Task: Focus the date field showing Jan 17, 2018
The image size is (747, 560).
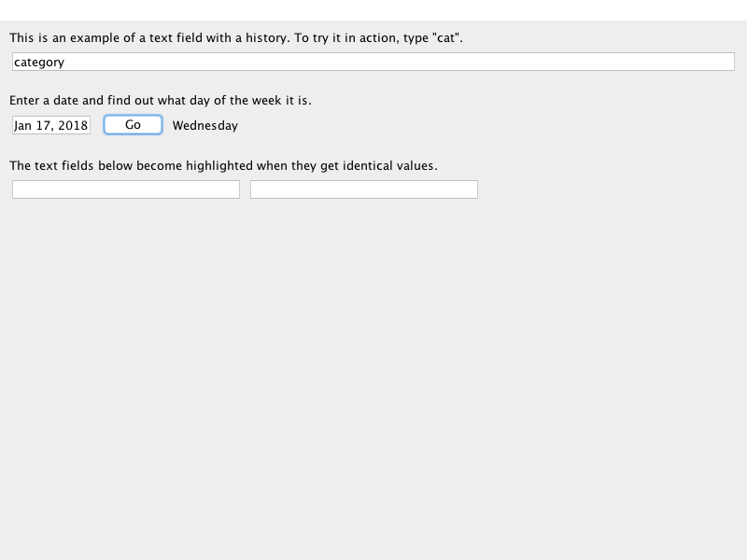Action: click(x=51, y=125)
